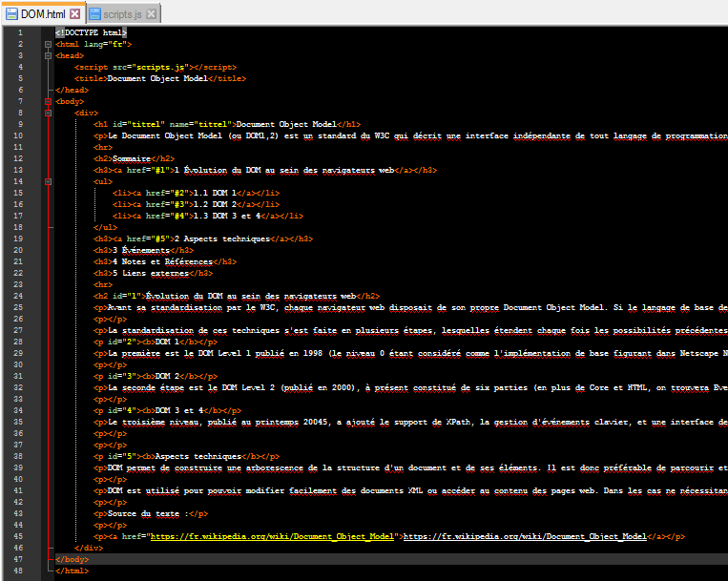Click the list item 1.3 DOM 3 et 4
Screen dimensions: 728x581
click(227, 216)
